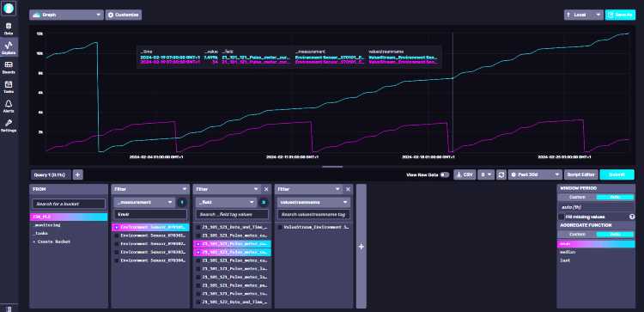The image size is (644, 312).
Task: Open the Data section in sidebar
Action: pyautogui.click(x=9, y=28)
